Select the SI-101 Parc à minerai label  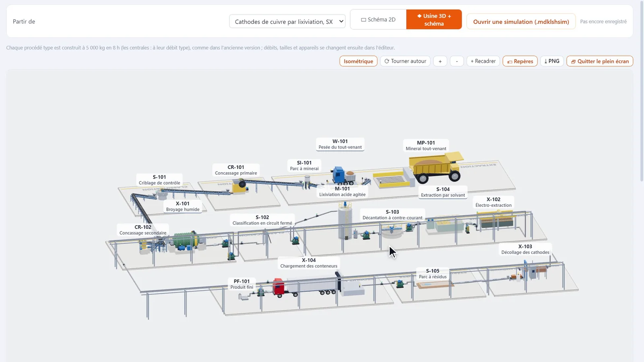(x=304, y=165)
